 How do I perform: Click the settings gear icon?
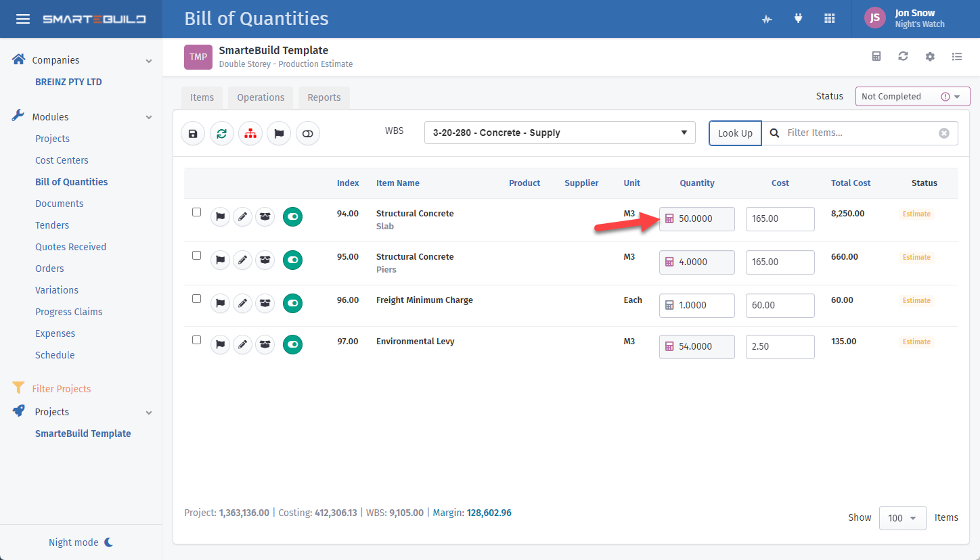tap(930, 57)
